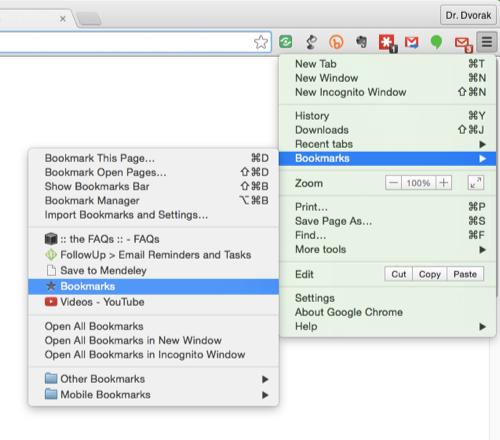Choose New Tab from the menu
The image size is (500, 440).
point(387,64)
